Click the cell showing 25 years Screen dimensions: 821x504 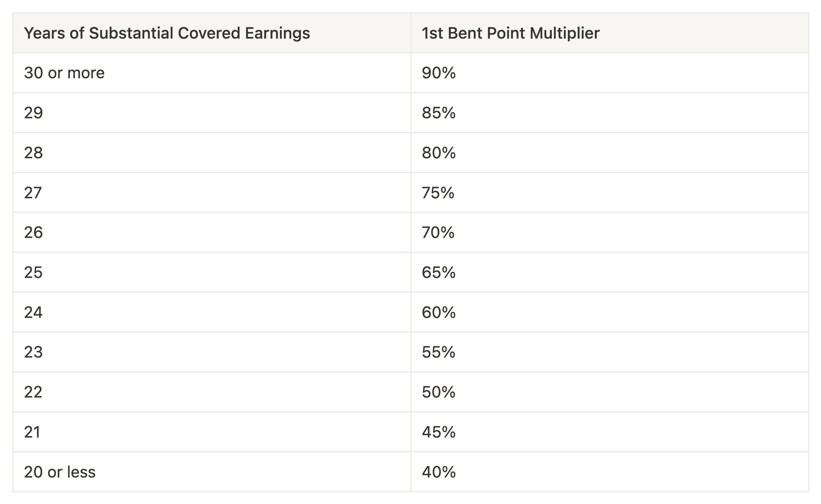point(212,272)
